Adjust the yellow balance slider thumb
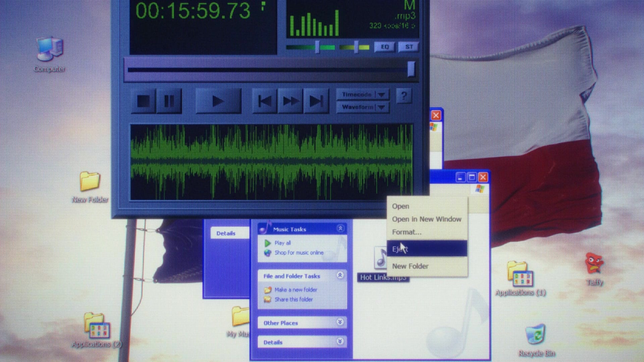The height and width of the screenshot is (362, 644). [x=356, y=47]
